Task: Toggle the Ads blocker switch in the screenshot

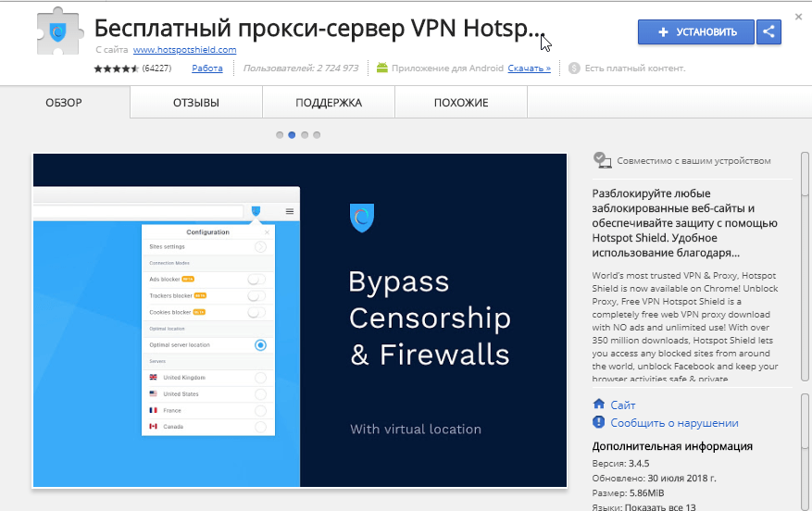Action: tap(256, 280)
